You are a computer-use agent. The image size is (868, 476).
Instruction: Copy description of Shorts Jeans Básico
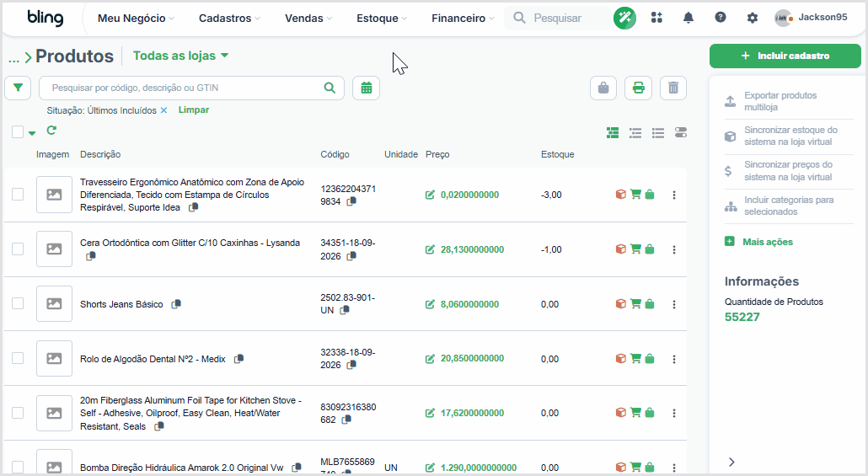176,304
